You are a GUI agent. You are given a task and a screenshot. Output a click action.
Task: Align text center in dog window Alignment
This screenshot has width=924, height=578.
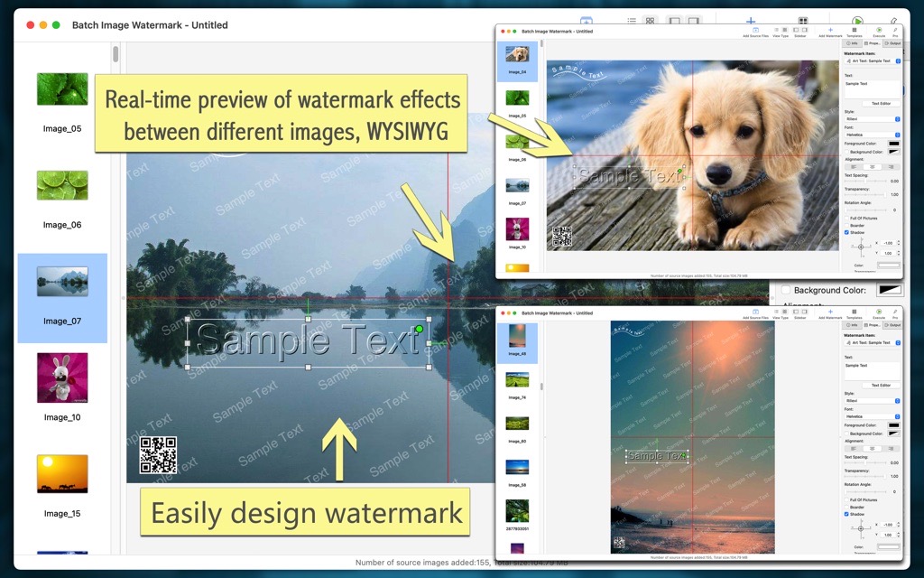(873, 167)
